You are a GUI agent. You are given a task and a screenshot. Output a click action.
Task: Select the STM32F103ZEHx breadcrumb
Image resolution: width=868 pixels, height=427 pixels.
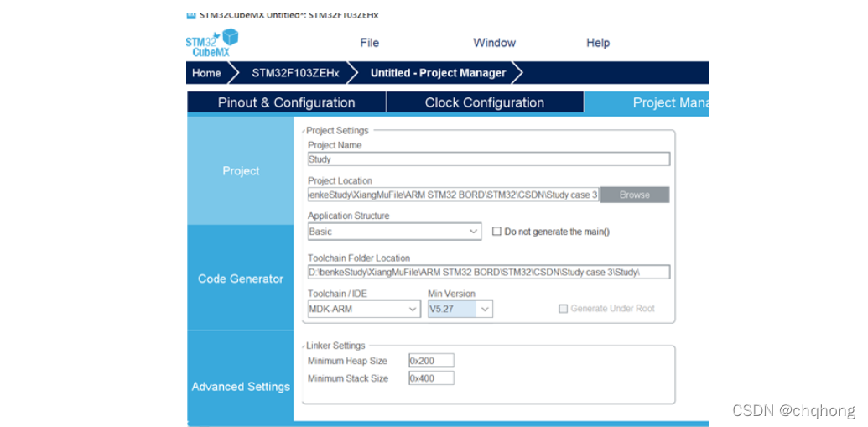[295, 73]
